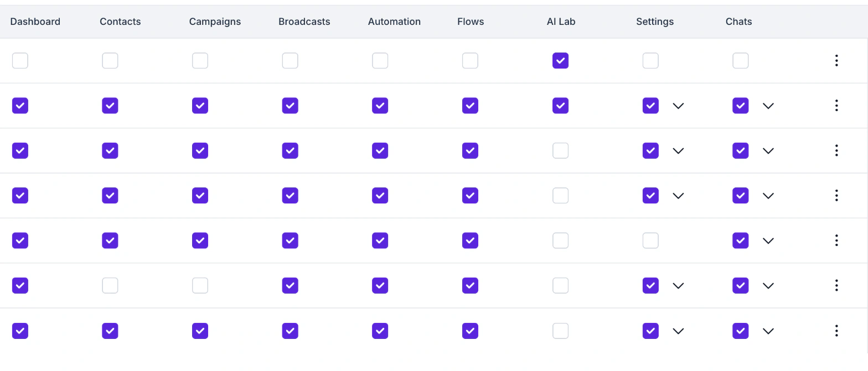Open the three-dot menu in the first row
Viewport: 868px width, 371px height.
[836, 61]
